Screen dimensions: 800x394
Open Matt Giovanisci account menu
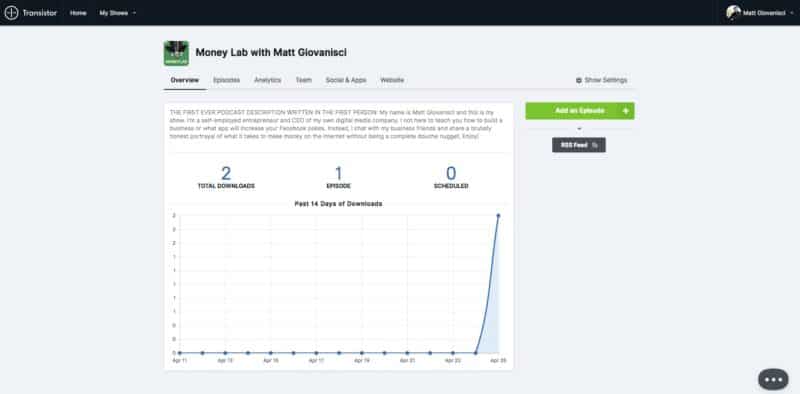point(760,13)
